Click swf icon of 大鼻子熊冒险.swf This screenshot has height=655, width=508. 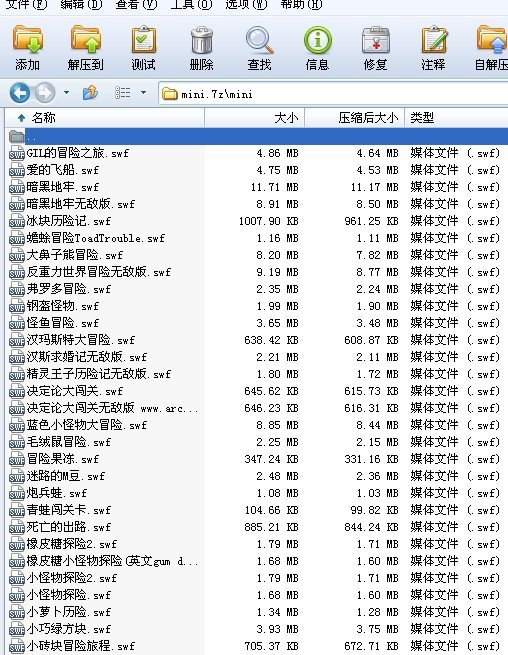click(x=17, y=255)
